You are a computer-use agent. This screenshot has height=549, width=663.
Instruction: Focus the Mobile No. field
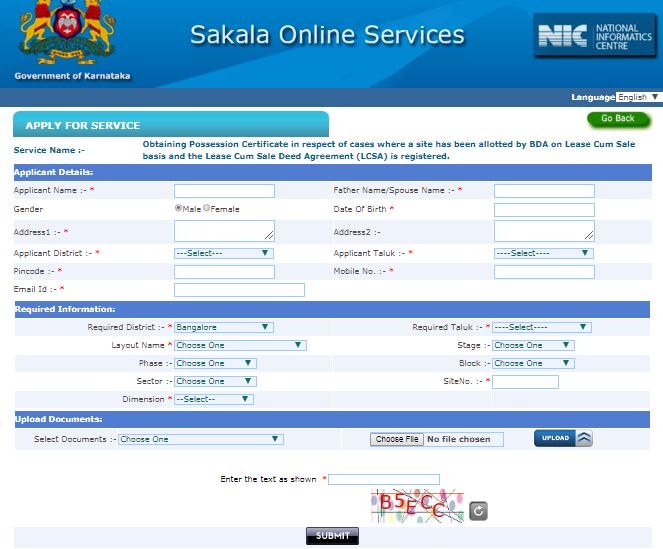coord(544,272)
